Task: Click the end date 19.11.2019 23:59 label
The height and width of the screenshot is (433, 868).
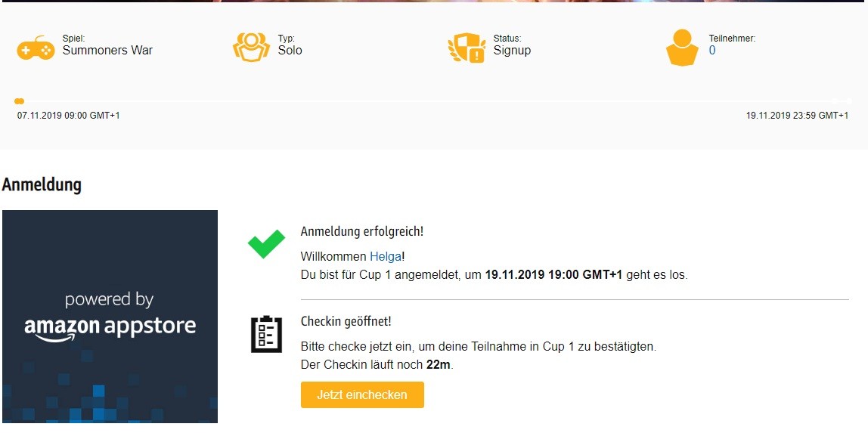Action: [x=797, y=116]
